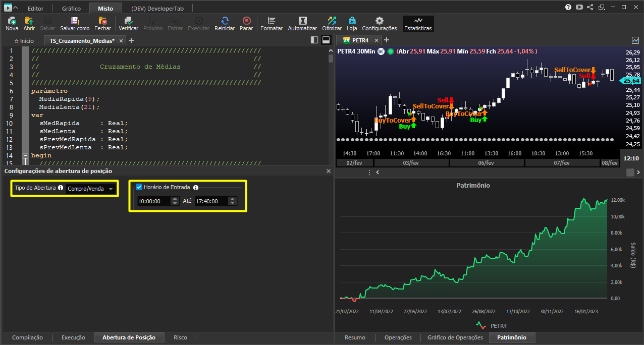Click the 12:10 time label on chart

click(631, 158)
